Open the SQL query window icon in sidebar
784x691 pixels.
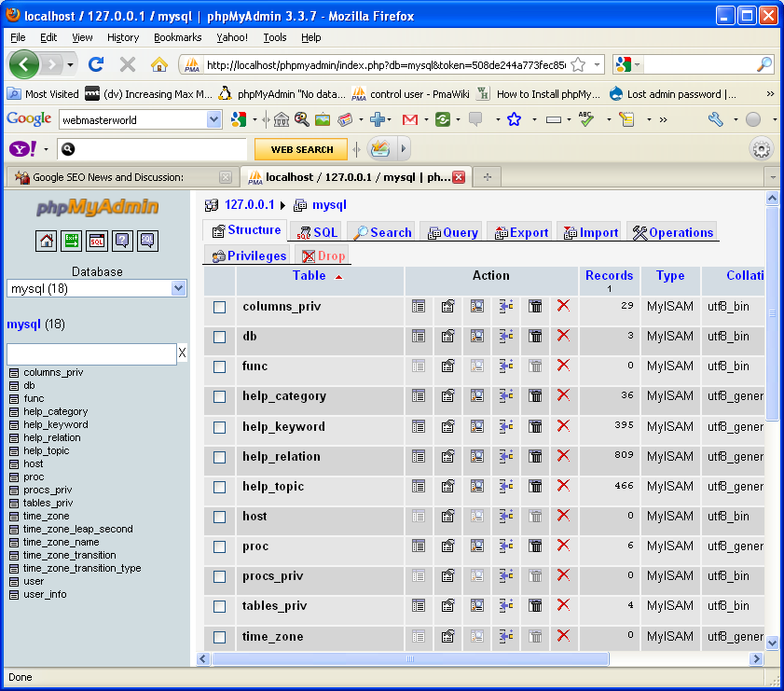pos(97,241)
